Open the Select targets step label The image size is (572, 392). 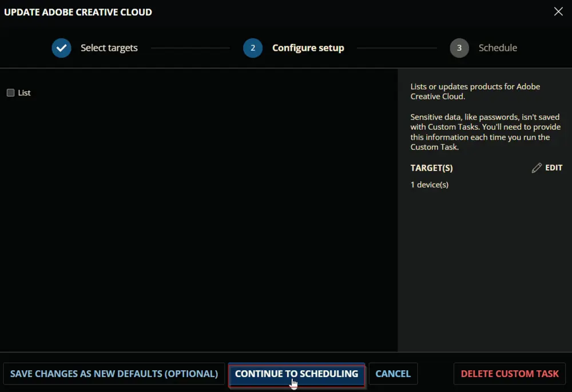109,48
